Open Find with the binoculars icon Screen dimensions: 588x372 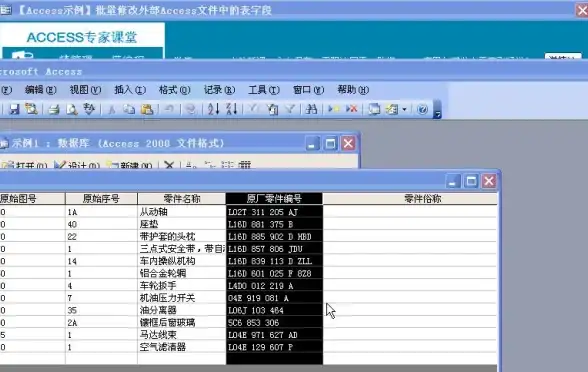pyautogui.click(x=311, y=109)
